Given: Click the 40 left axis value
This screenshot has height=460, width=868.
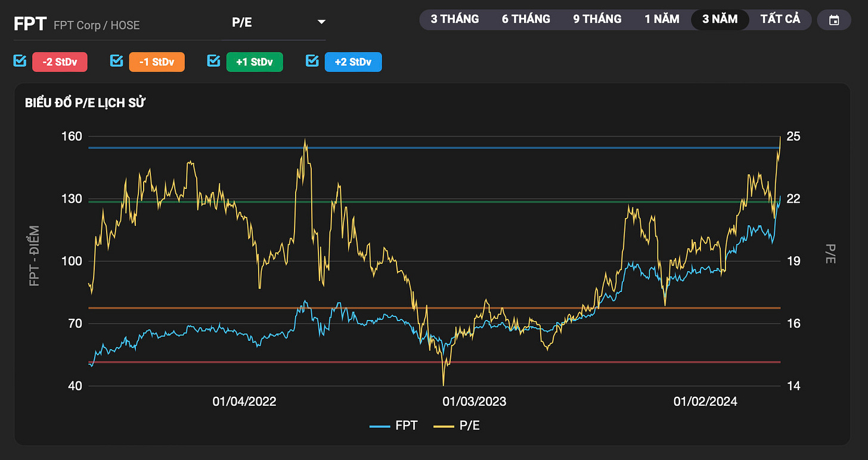Looking at the screenshot, I should (x=74, y=386).
